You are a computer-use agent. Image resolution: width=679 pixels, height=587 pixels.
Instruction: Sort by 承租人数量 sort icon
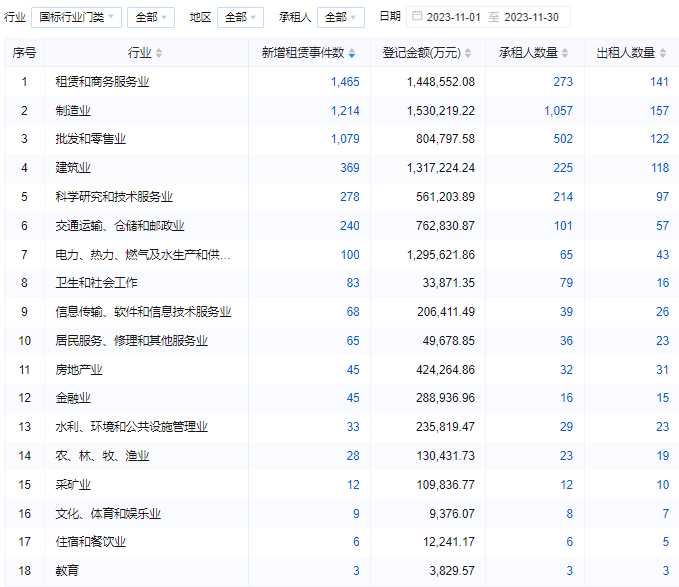[x=565, y=53]
